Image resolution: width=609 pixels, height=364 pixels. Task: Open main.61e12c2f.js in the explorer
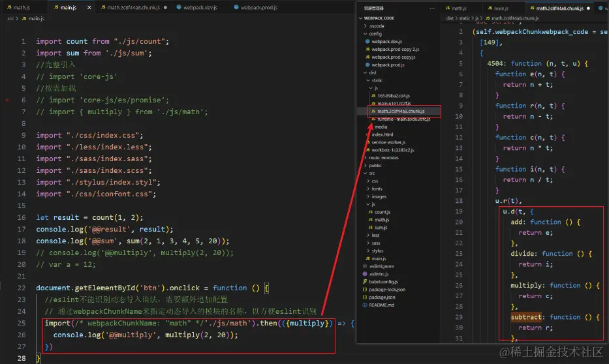(x=394, y=103)
